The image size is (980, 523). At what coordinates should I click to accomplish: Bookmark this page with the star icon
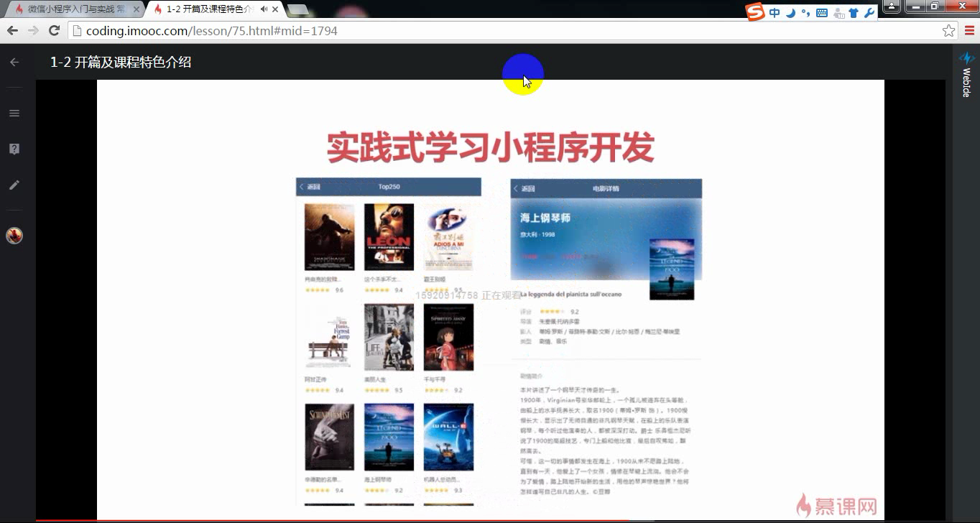[x=949, y=31]
